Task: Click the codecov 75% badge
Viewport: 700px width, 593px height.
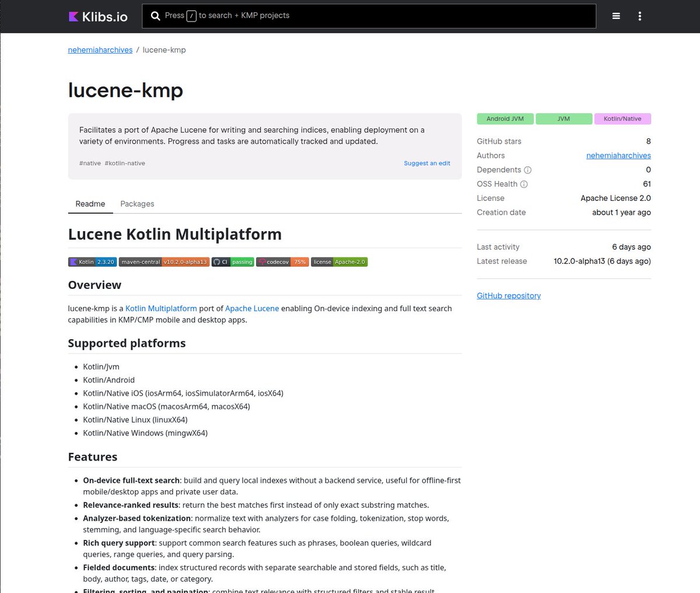Action: pyautogui.click(x=282, y=262)
